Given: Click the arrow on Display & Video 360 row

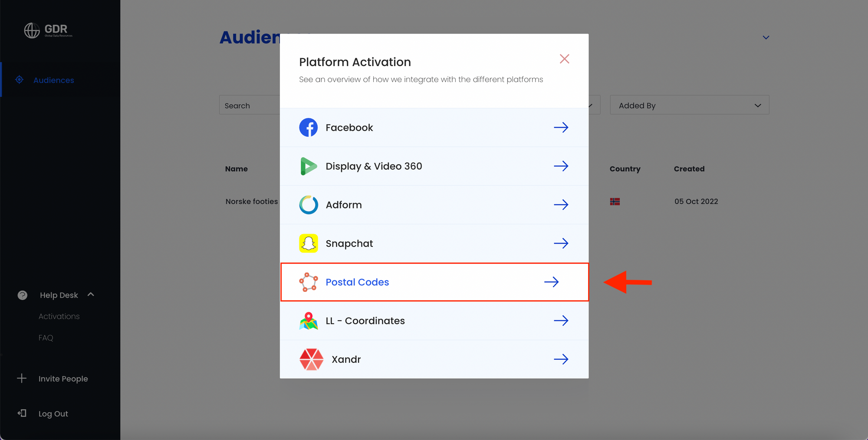Looking at the screenshot, I should (x=561, y=166).
